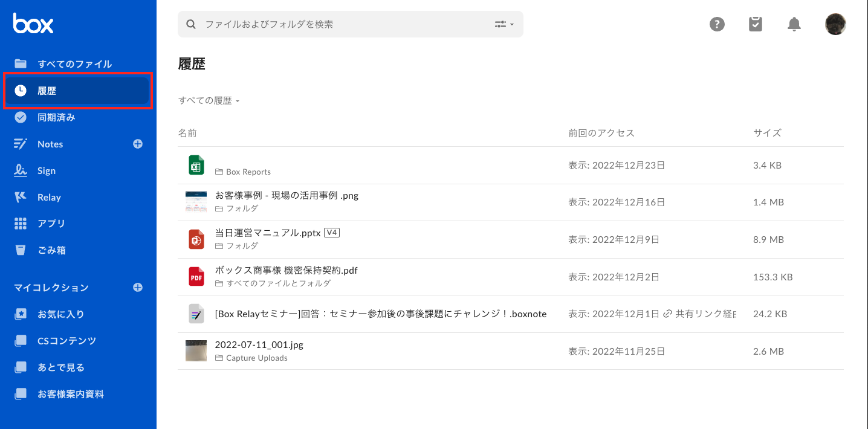Switch to the 履歴 (History) view
This screenshot has height=429, width=868.
click(47, 91)
